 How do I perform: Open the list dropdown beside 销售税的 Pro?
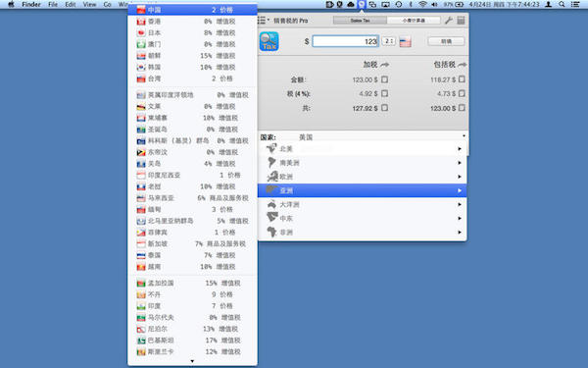(x=264, y=21)
